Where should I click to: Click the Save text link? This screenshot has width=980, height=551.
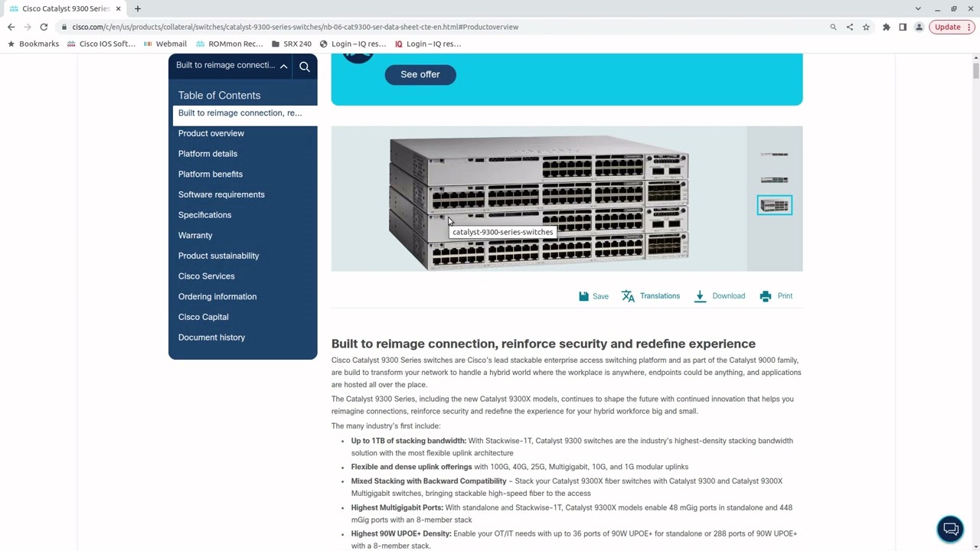pyautogui.click(x=600, y=296)
